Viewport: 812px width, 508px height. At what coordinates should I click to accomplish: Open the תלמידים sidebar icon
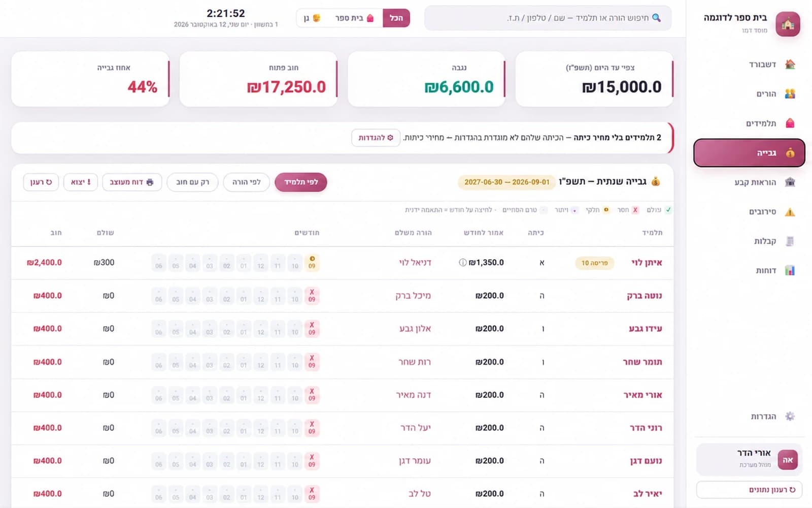click(x=790, y=123)
